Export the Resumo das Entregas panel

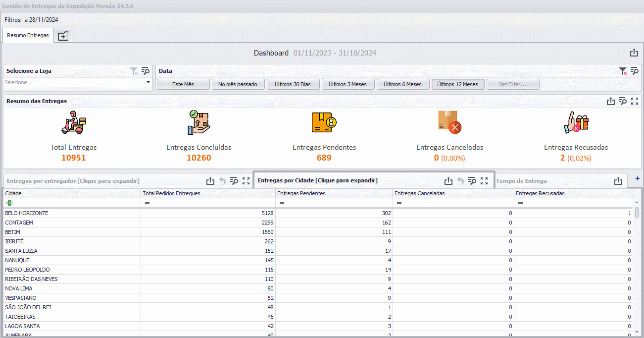[x=611, y=101]
